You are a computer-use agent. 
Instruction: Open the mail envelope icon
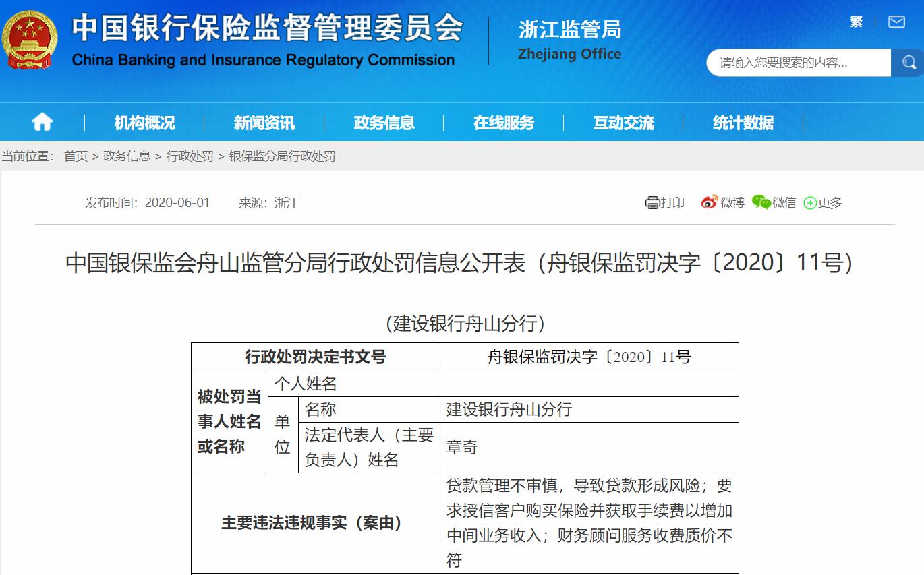click(x=896, y=22)
